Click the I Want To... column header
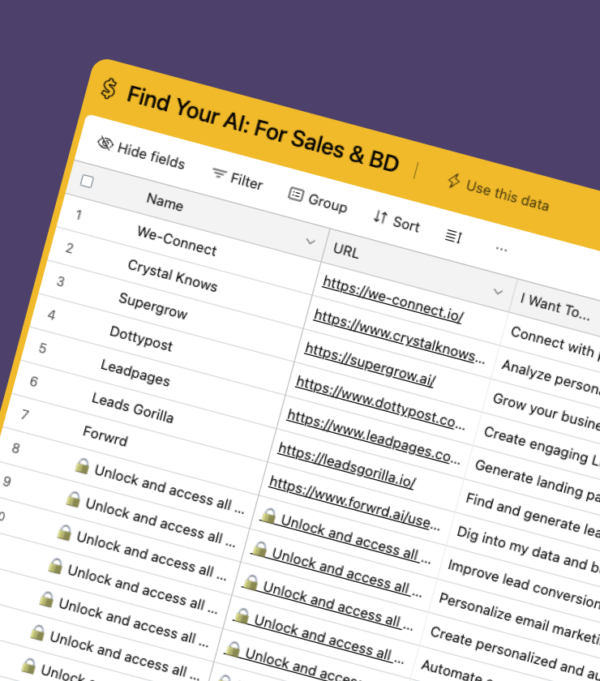The image size is (600, 681). pos(555,306)
